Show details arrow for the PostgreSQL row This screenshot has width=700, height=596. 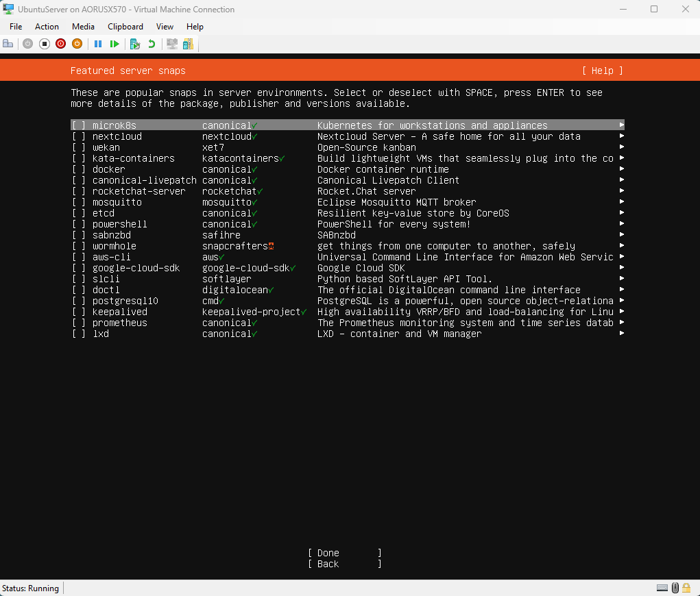pos(621,301)
